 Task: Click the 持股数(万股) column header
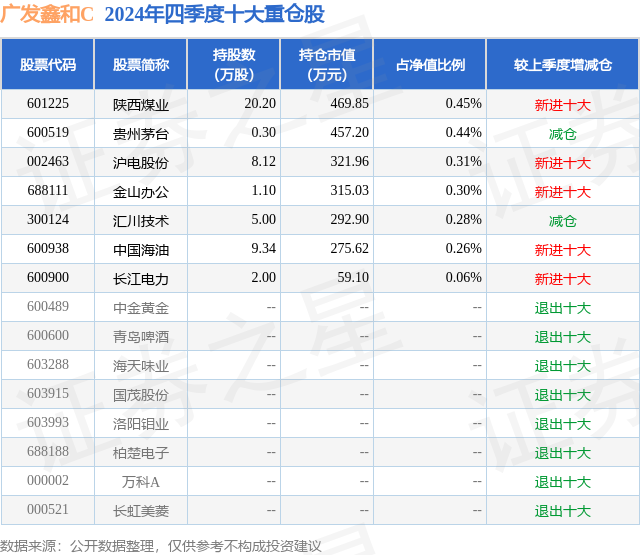point(234,64)
